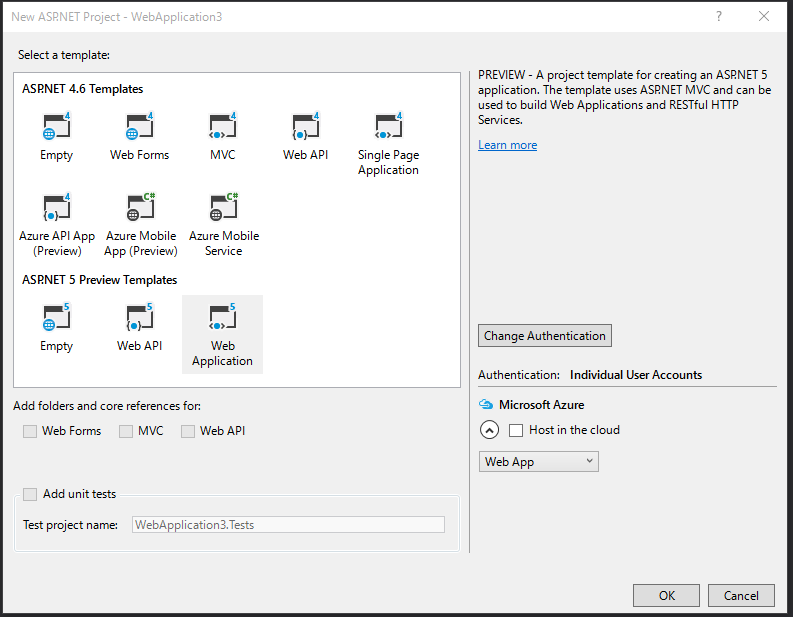Click into the Test project name field

click(288, 524)
